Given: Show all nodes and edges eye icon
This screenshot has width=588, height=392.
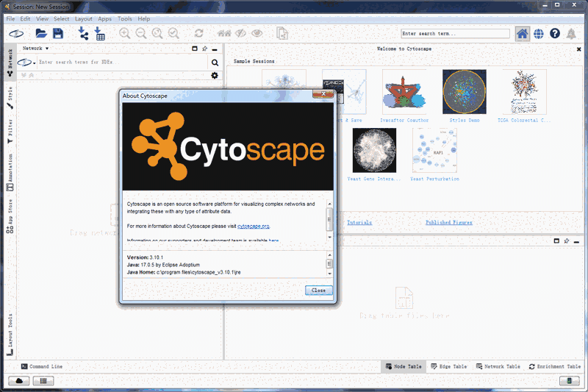Looking at the screenshot, I should [x=257, y=33].
